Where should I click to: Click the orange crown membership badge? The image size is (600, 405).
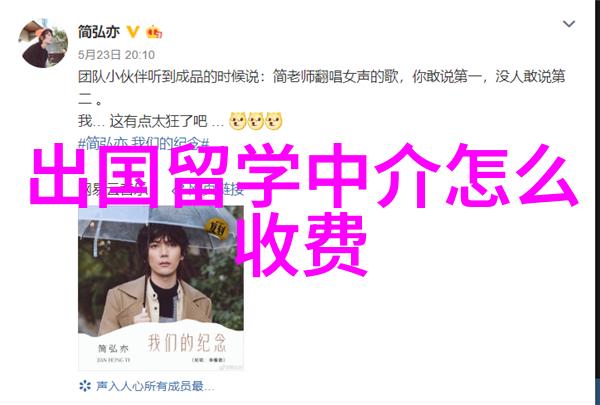pyautogui.click(x=154, y=32)
